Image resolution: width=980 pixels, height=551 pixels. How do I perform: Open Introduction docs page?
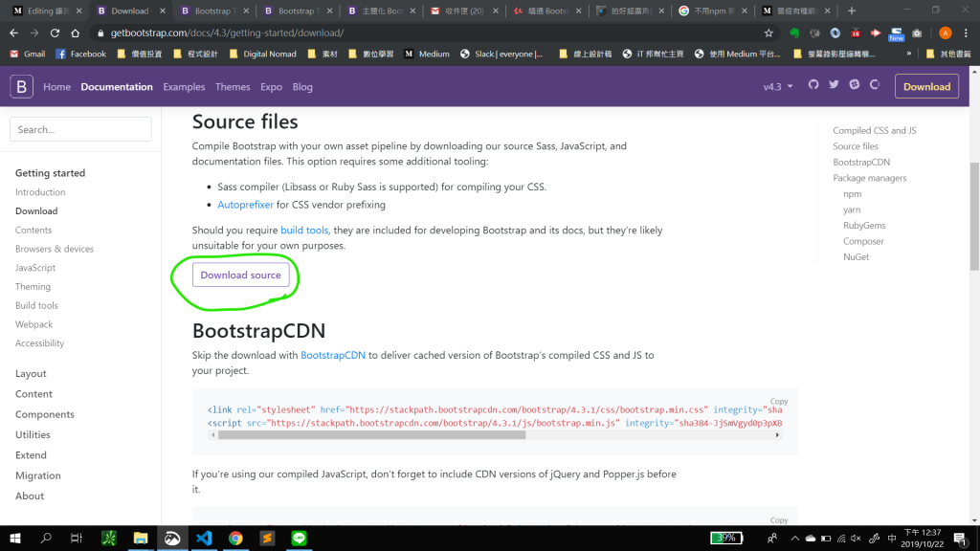(40, 192)
